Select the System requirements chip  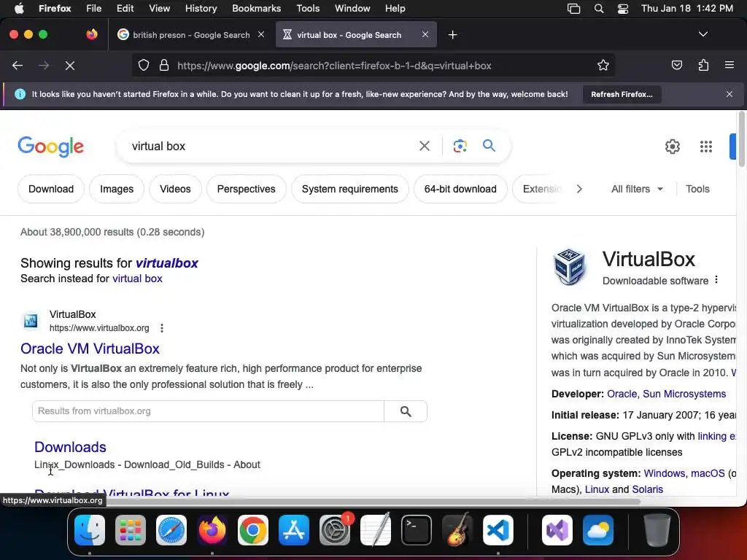pyautogui.click(x=350, y=189)
